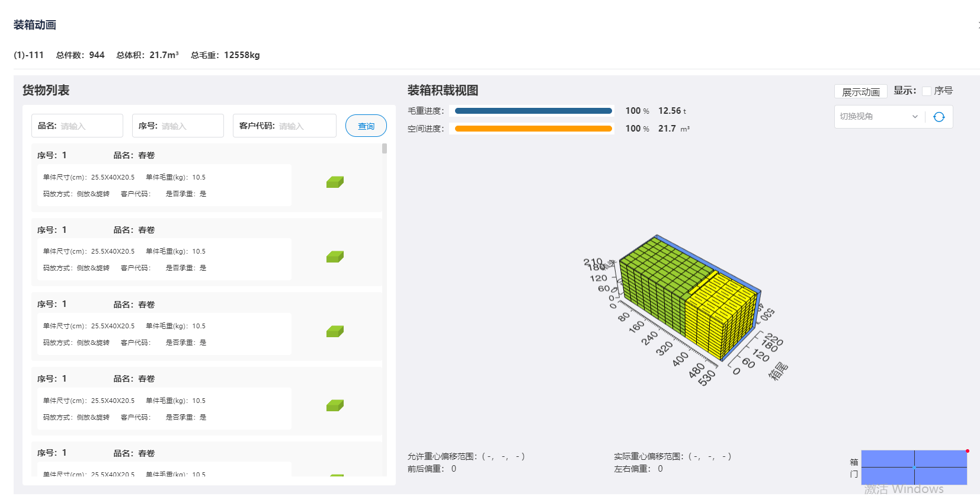Click the first cargo item's green box icon

pyautogui.click(x=335, y=182)
